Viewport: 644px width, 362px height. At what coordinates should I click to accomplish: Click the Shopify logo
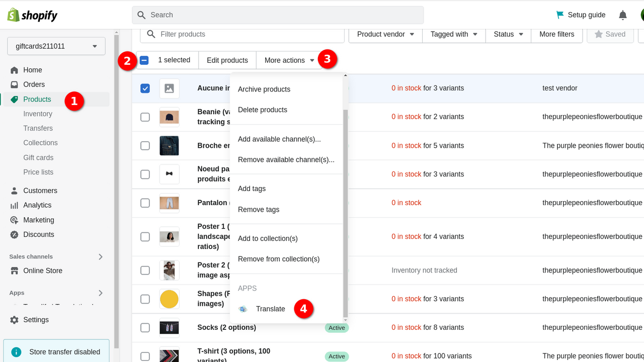click(32, 15)
